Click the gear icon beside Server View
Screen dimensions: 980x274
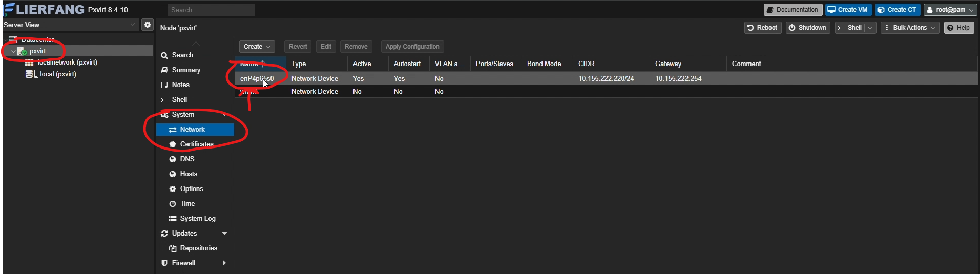[x=148, y=25]
